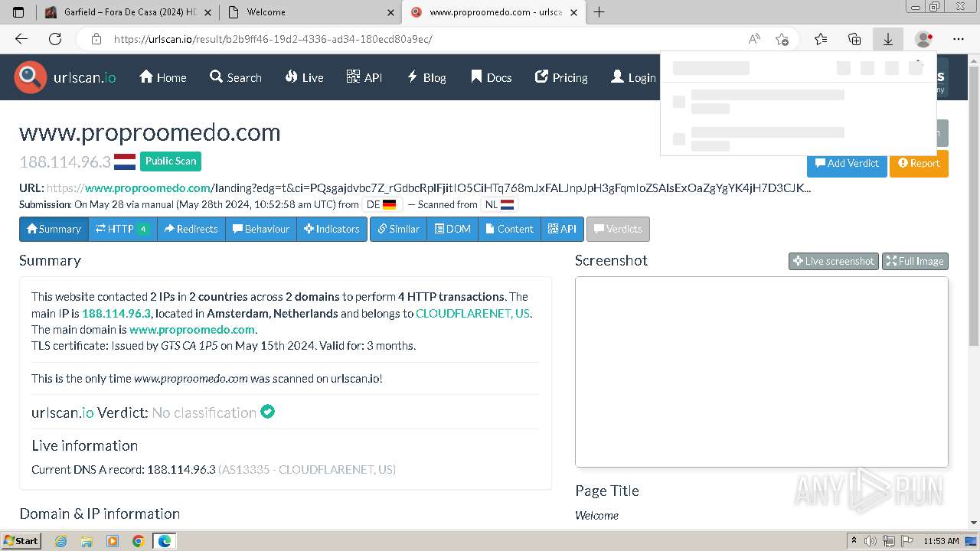Click the Netherlands flag beside the IP
This screenshot has width=980, height=551.
pos(125,162)
